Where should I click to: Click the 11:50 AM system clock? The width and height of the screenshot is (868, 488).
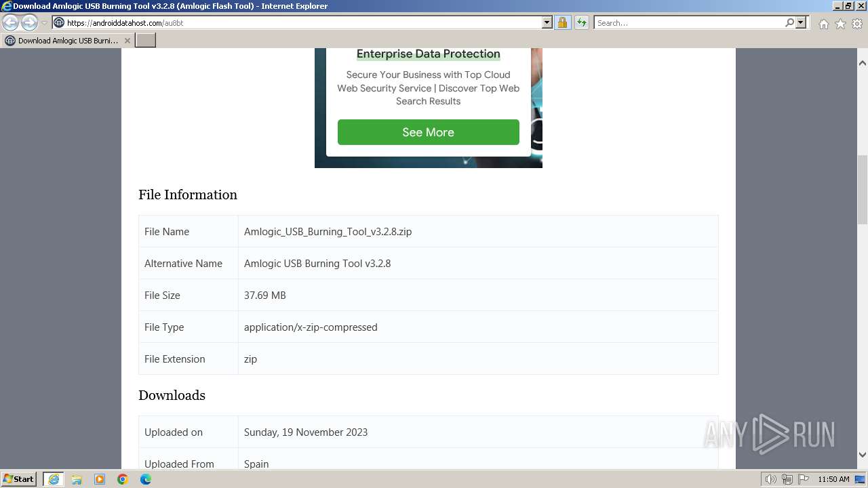point(833,479)
